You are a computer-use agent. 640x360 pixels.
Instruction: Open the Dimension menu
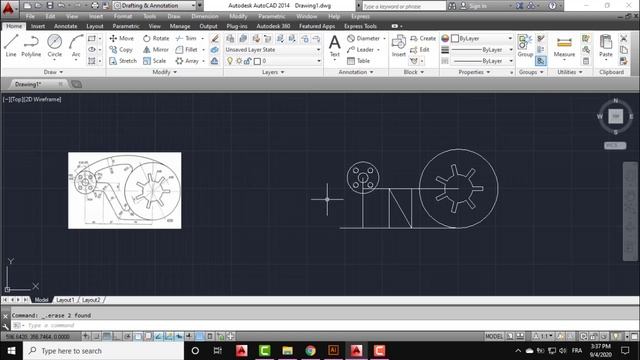tap(205, 16)
